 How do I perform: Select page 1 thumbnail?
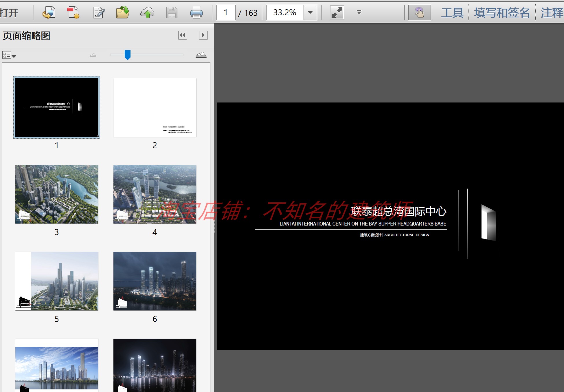tap(57, 107)
